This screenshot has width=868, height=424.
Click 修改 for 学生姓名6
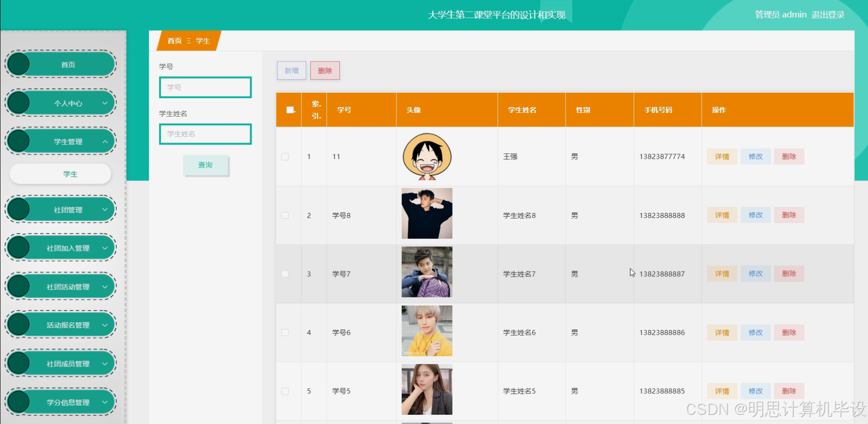(x=755, y=332)
